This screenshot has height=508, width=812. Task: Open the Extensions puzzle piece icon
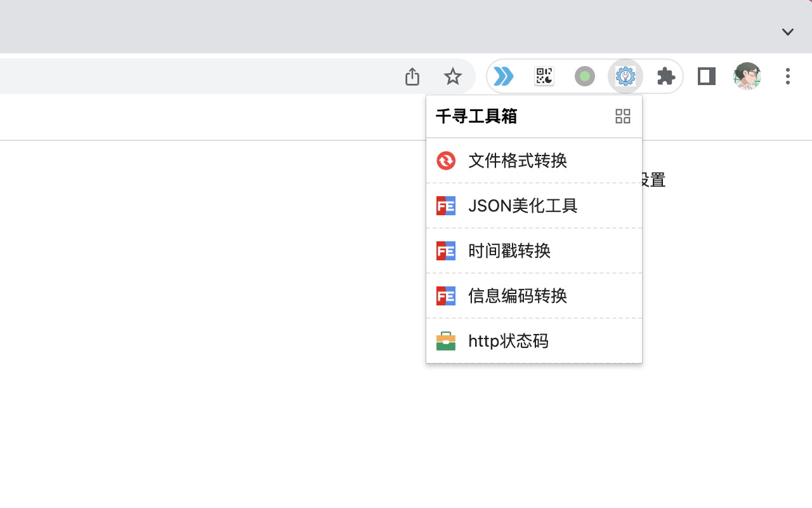[665, 76]
